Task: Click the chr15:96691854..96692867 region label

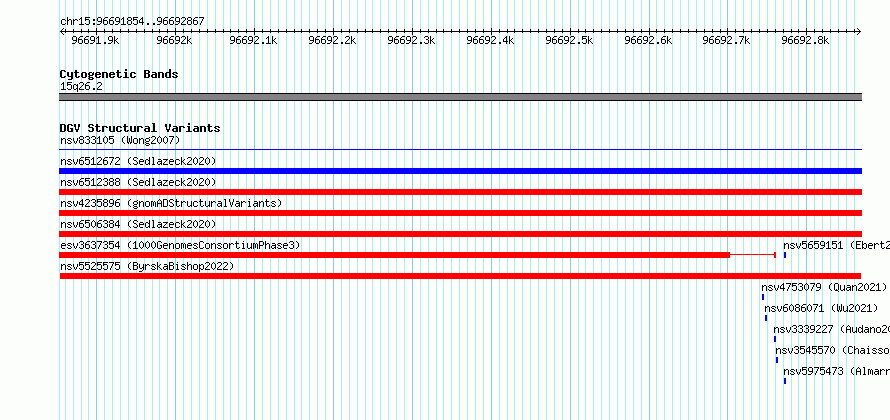Action: (x=132, y=22)
